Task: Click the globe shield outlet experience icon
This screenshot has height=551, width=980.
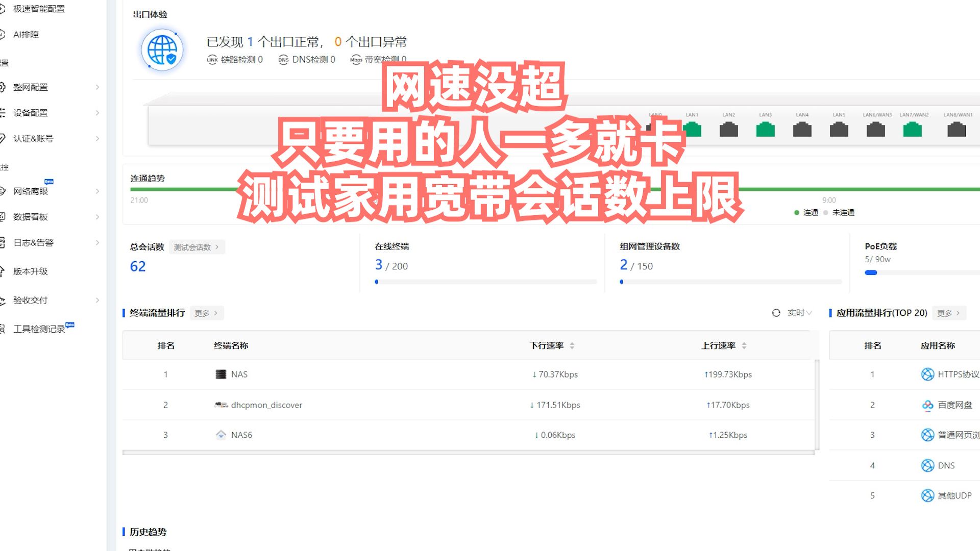Action: click(x=162, y=49)
